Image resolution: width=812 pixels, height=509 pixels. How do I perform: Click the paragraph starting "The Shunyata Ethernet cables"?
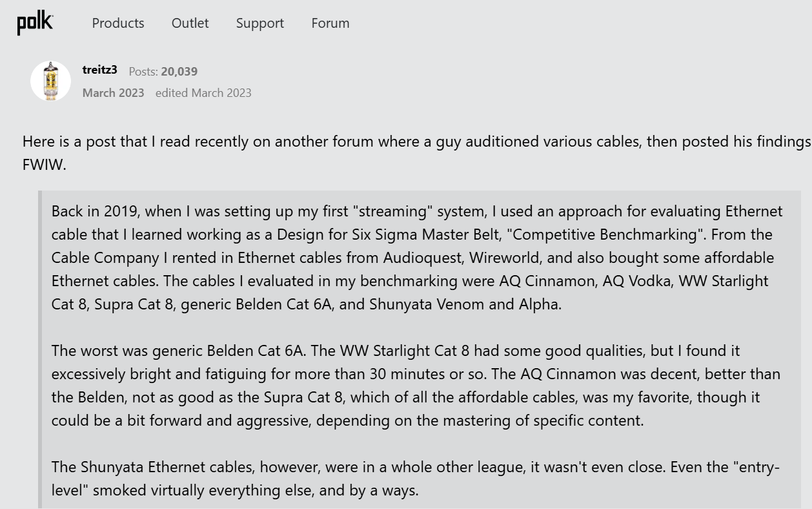coord(413,479)
